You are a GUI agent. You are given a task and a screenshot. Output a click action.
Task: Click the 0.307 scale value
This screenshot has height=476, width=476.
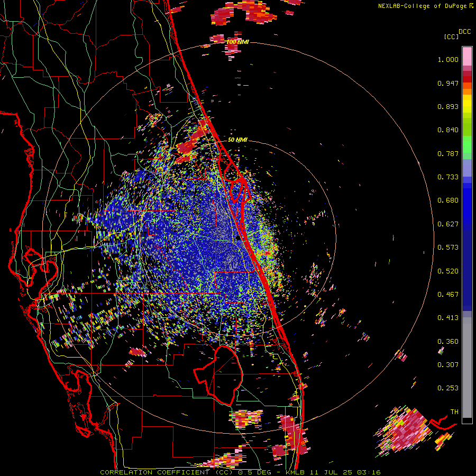click(x=448, y=365)
